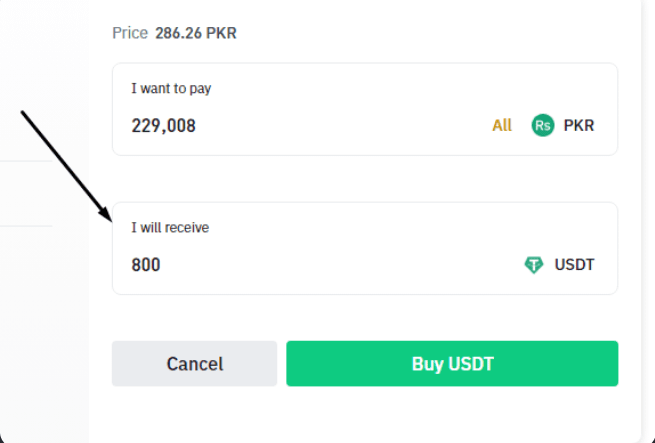Select All to pay the maximum amount
655x443 pixels.
coord(502,125)
